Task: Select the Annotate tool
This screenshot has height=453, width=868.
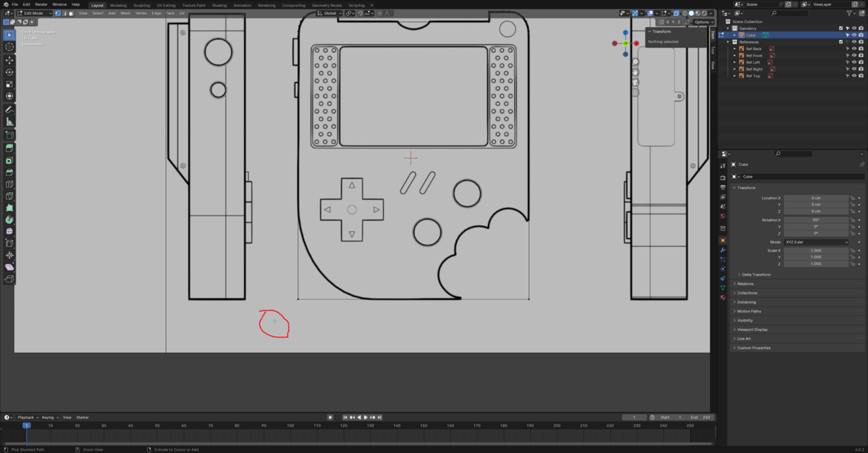Action: coord(9,110)
